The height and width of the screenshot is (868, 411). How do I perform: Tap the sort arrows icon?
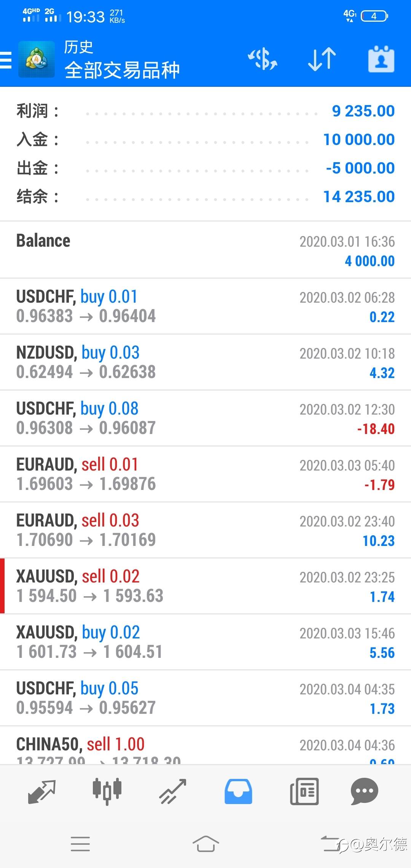tap(322, 60)
